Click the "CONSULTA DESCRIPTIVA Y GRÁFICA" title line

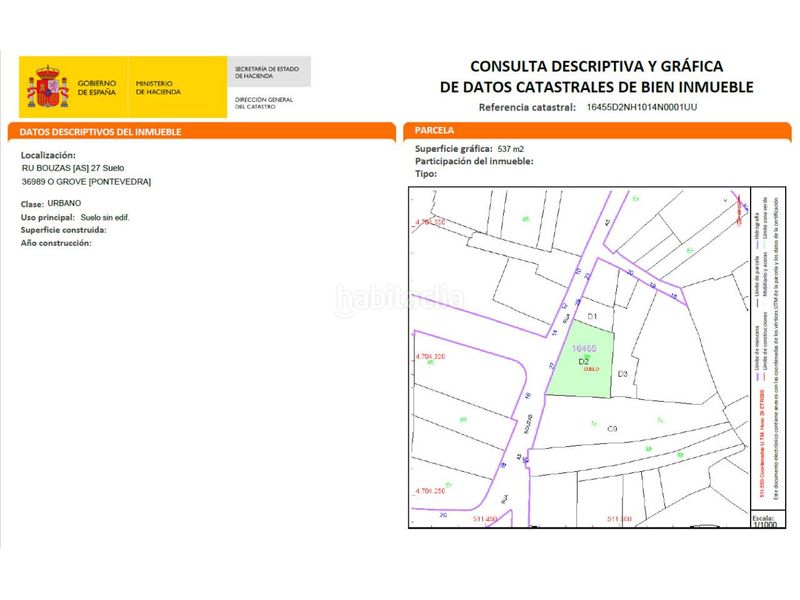click(x=596, y=66)
